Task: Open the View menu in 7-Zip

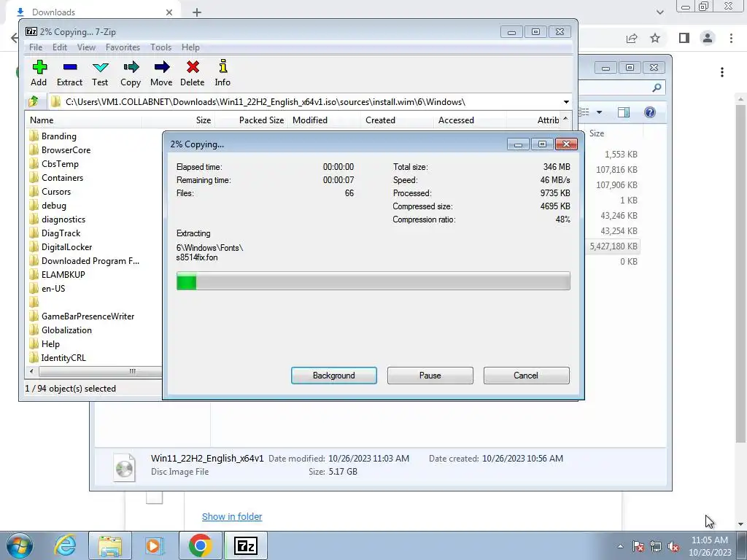Action: pyautogui.click(x=86, y=47)
